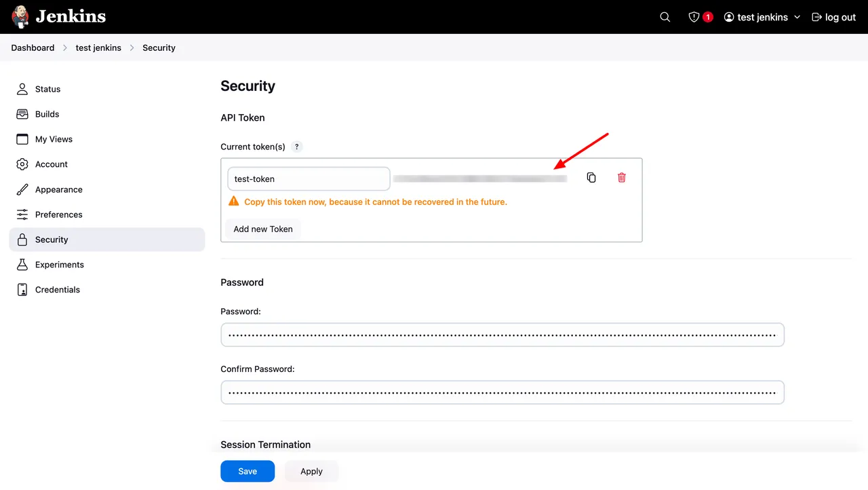Viewport: 868px width, 490px height.
Task: Switch to Appearance sidebar section
Action: pos(107,189)
